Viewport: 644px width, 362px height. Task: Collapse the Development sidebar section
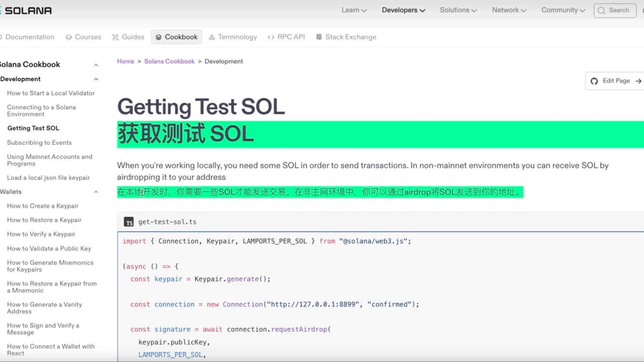click(96, 79)
